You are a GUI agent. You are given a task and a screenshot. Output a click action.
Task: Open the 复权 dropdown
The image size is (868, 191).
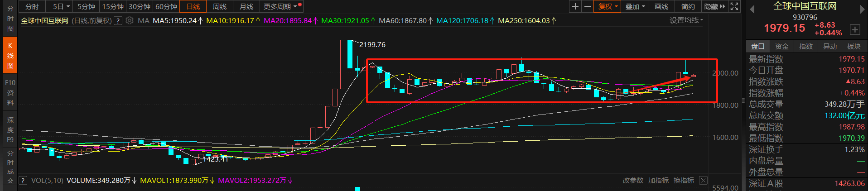pyautogui.click(x=608, y=6)
